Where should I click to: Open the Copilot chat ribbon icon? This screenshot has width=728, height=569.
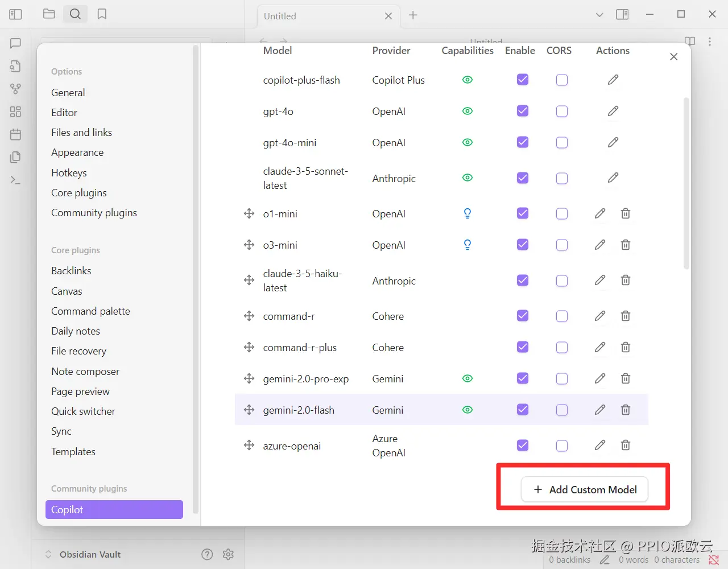(15, 43)
